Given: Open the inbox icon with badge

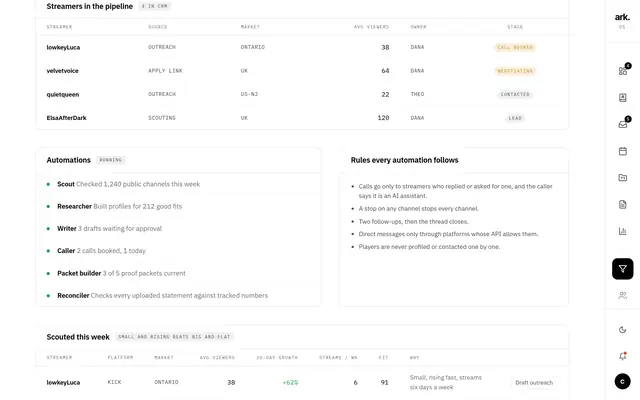Looking at the screenshot, I should click(622, 124).
